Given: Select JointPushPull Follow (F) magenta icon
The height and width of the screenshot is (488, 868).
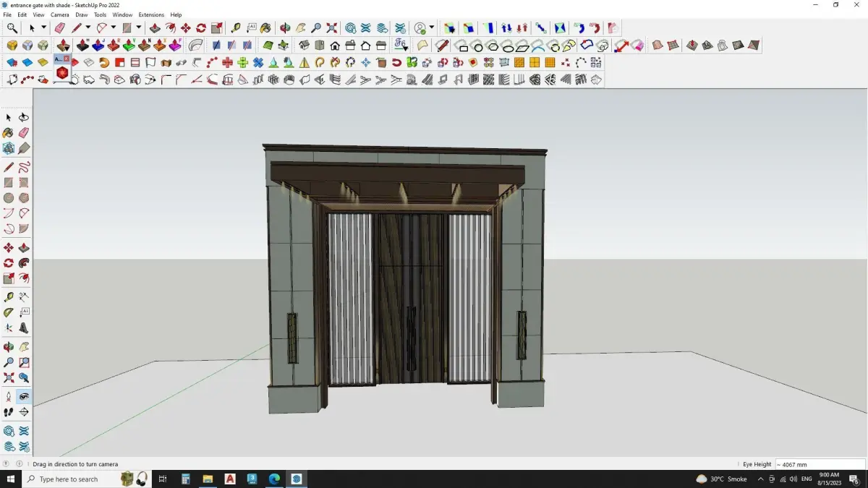Looking at the screenshot, I should tap(175, 46).
